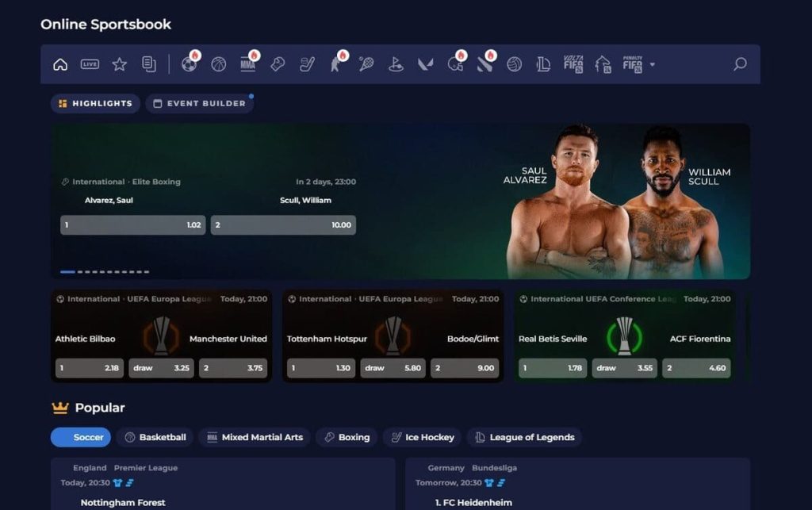Select the Basketball popular filter

pos(155,438)
